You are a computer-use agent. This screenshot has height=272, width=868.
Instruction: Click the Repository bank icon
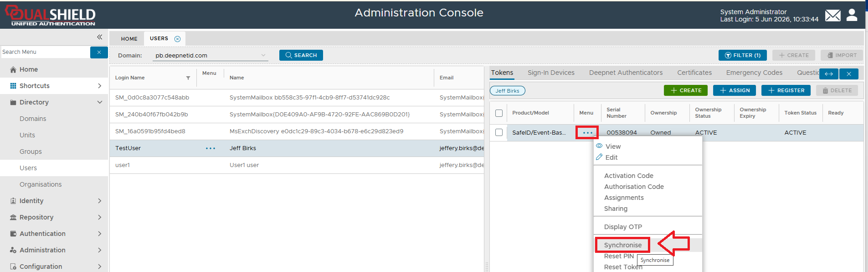[13, 217]
